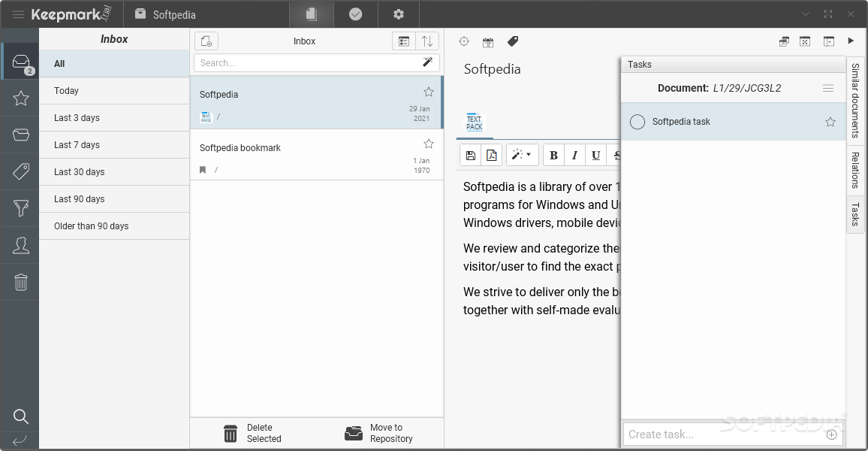The width and height of the screenshot is (868, 451).
Task: Open the magic wand dropdown in editor
Action: pos(521,155)
